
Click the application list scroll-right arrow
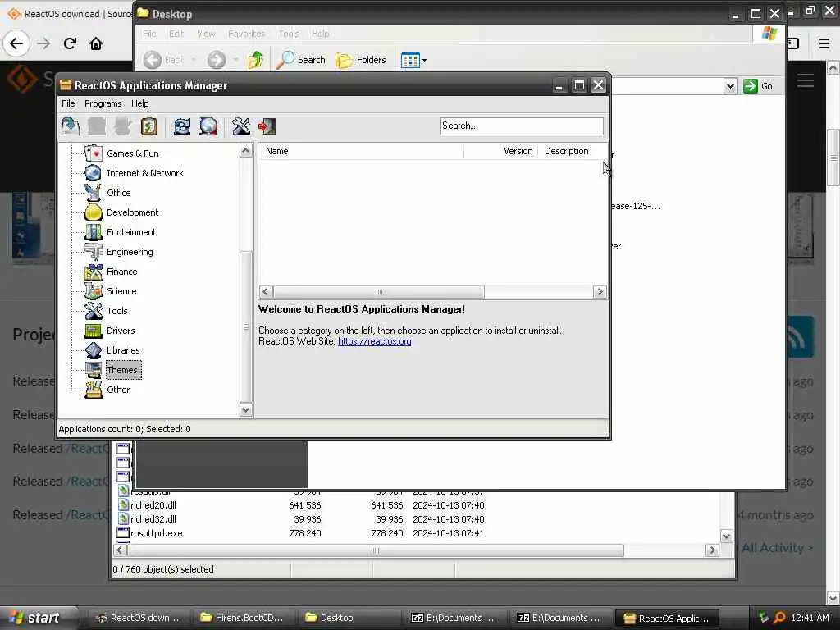(600, 292)
